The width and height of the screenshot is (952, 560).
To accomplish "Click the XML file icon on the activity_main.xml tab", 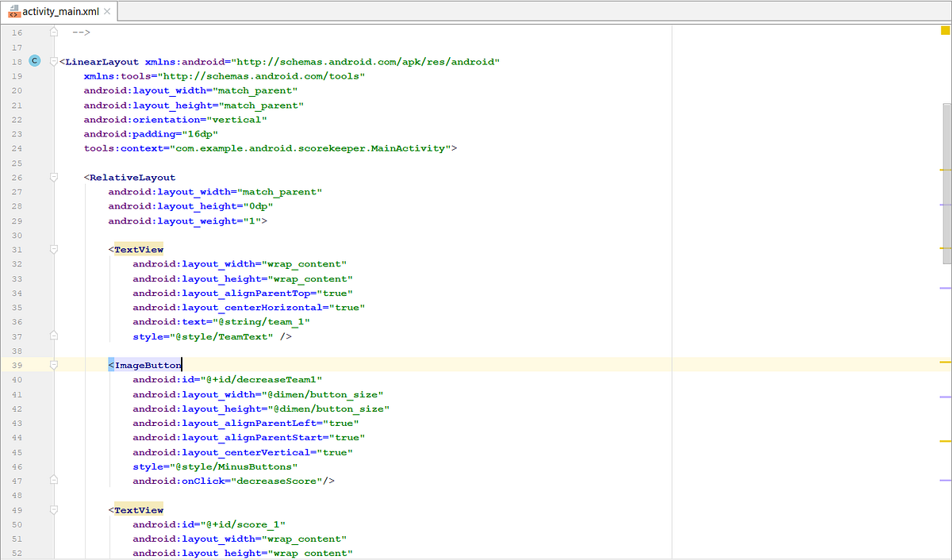I will (14, 11).
